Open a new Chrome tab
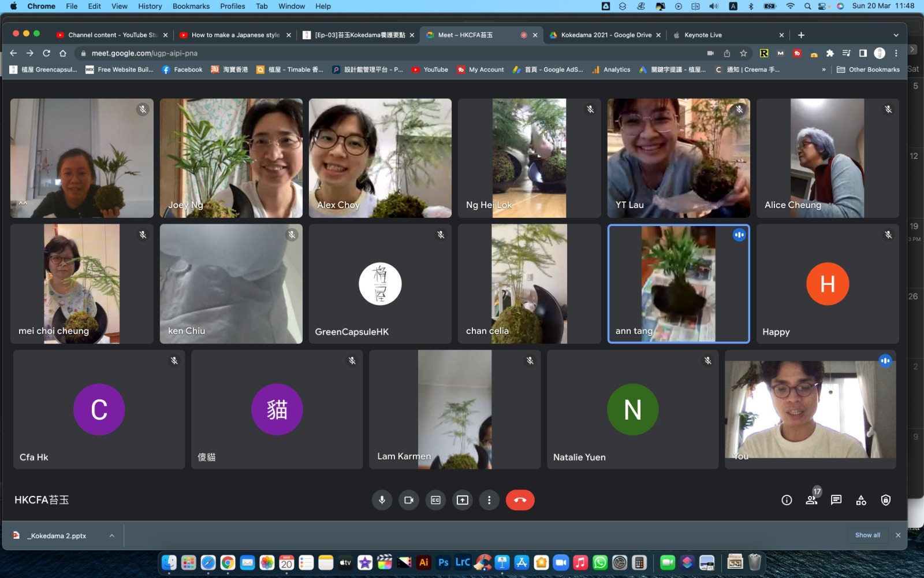 click(x=801, y=35)
